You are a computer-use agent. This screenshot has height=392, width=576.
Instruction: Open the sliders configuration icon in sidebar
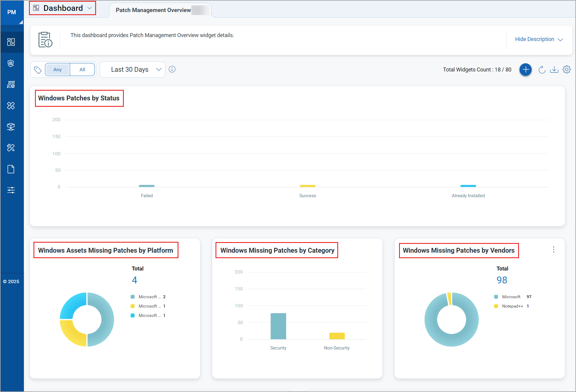[11, 190]
